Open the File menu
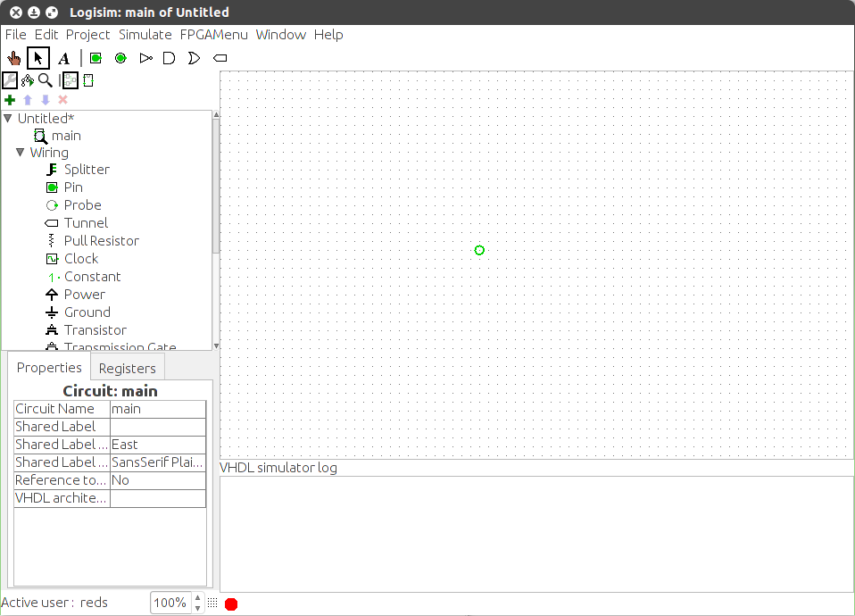This screenshot has height=616, width=855. [x=16, y=35]
